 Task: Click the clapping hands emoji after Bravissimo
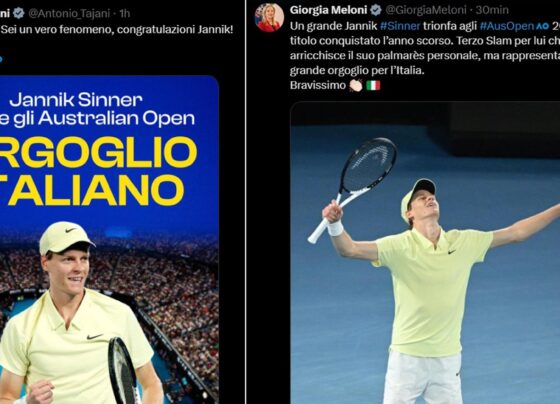tap(356, 85)
